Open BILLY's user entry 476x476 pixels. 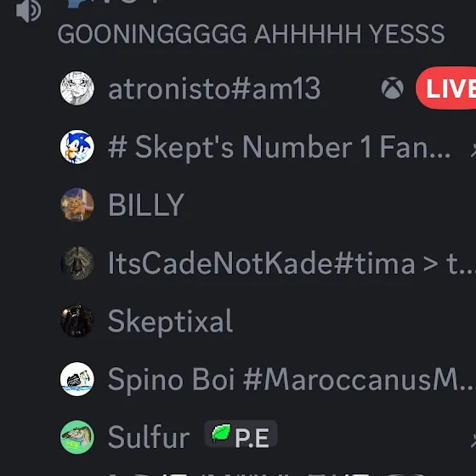pos(146,205)
